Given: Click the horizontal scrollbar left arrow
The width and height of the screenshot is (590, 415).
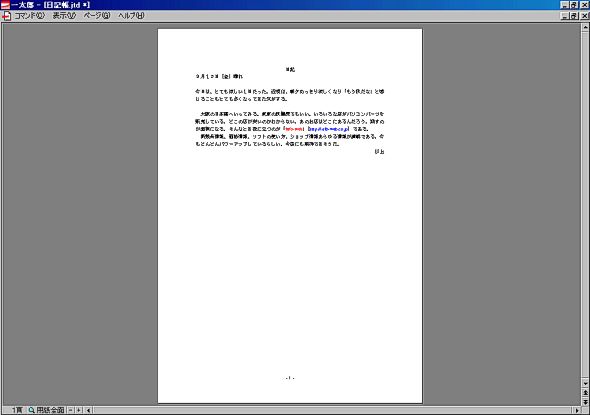Looking at the screenshot, I should pyautogui.click(x=88, y=410).
